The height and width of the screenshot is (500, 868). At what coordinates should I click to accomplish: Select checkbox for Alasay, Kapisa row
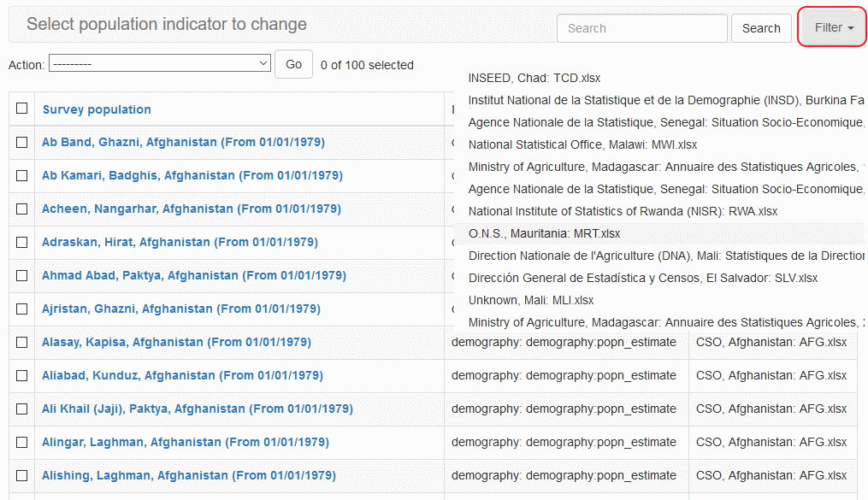click(22, 342)
